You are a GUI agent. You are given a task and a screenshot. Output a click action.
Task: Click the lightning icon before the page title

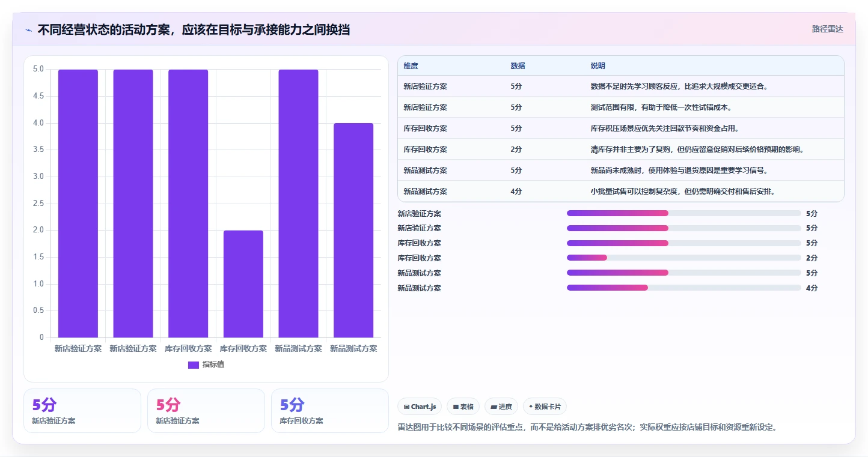28,30
